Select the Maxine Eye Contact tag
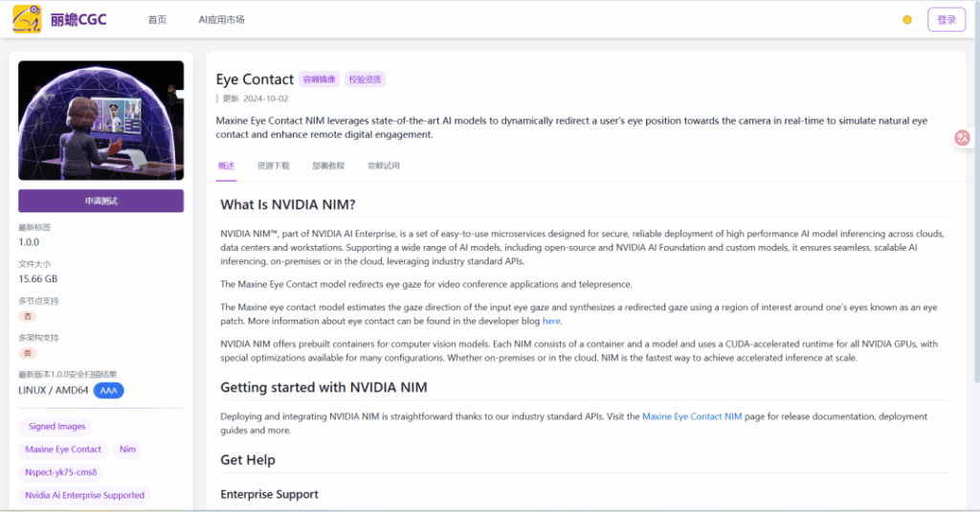Viewport: 980px width, 512px height. click(63, 450)
